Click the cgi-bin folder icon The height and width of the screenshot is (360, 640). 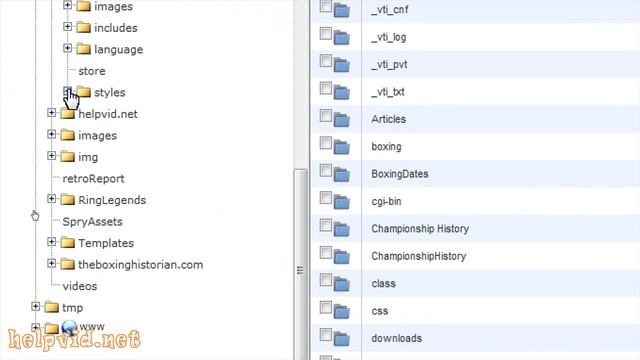342,202
